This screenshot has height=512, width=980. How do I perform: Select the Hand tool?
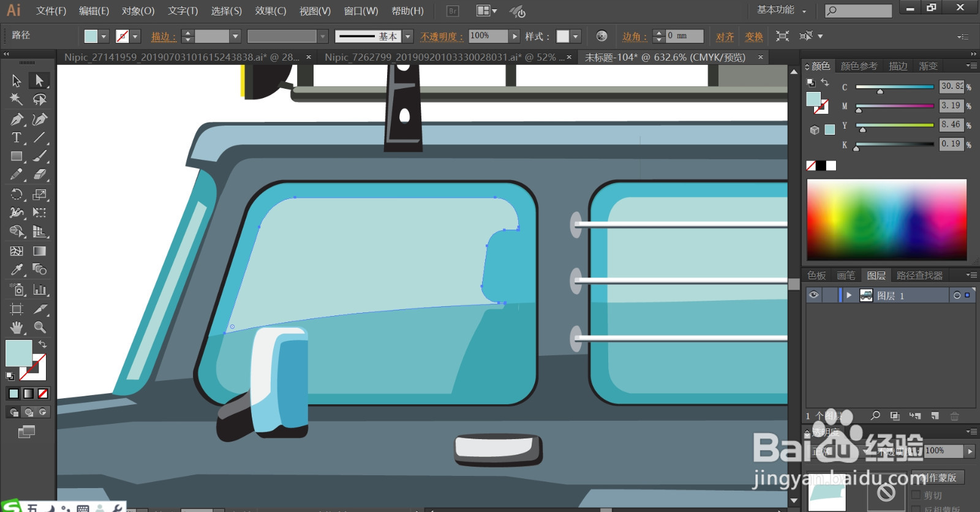point(17,328)
